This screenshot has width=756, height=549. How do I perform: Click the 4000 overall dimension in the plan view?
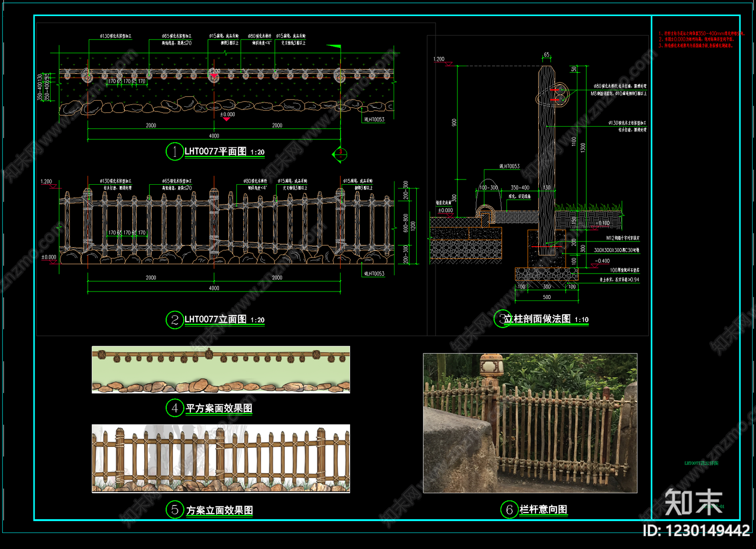point(214,136)
